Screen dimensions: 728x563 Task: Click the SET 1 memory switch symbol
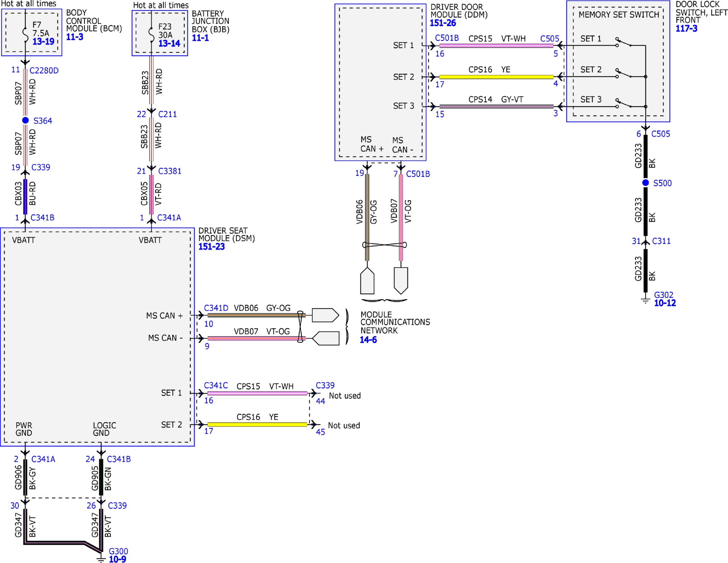tap(624, 42)
